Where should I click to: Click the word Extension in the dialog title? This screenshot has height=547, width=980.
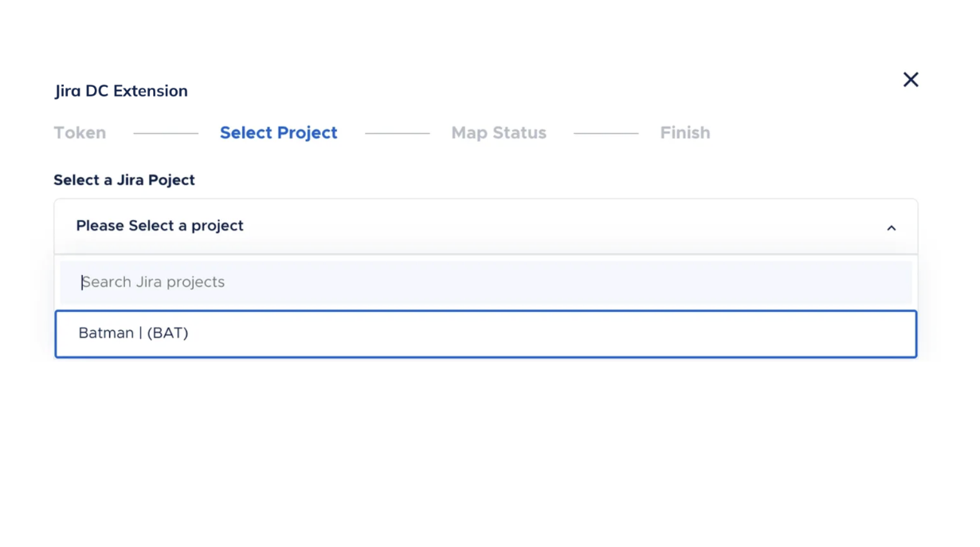coord(151,91)
